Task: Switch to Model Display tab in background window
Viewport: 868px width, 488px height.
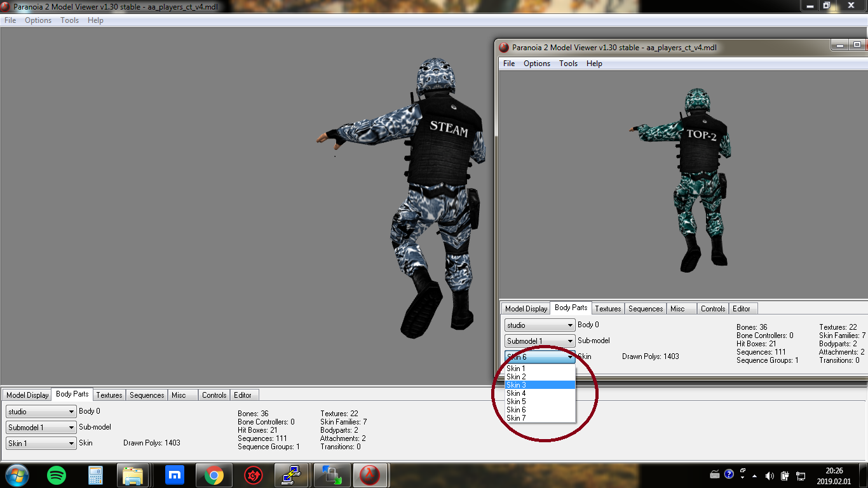Action: point(27,395)
